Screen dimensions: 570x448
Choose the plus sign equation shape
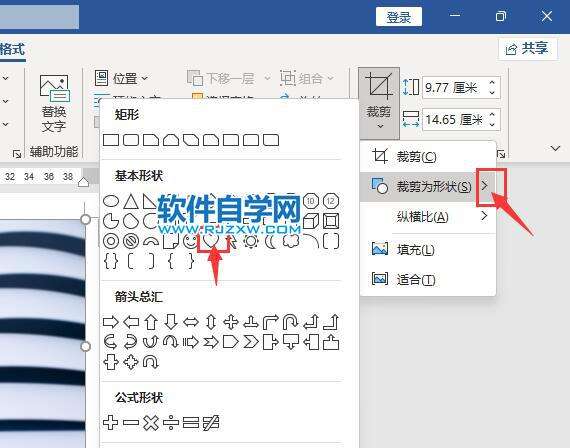pos(111,423)
